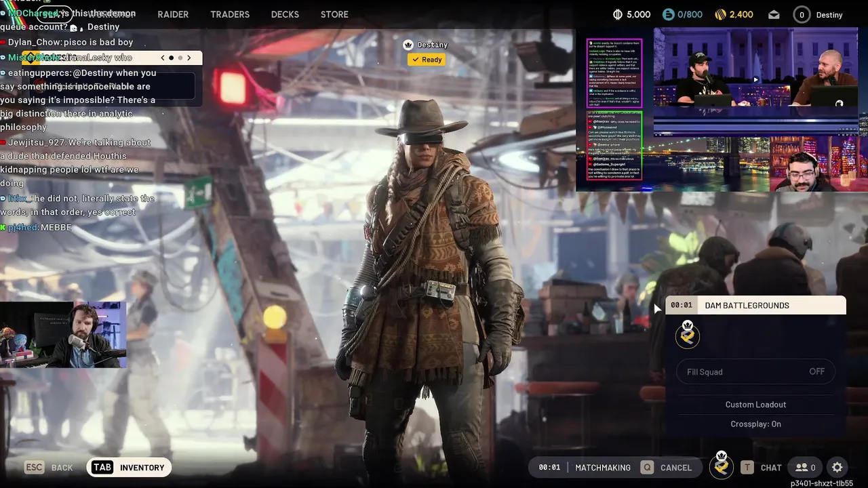
Task: Click the Custom Loadout option
Action: [x=755, y=404]
